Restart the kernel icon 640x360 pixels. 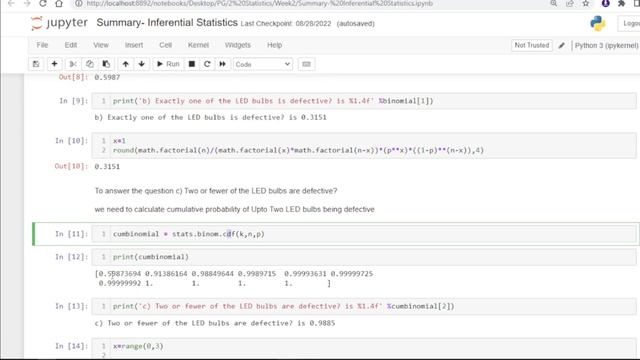[x=207, y=64]
